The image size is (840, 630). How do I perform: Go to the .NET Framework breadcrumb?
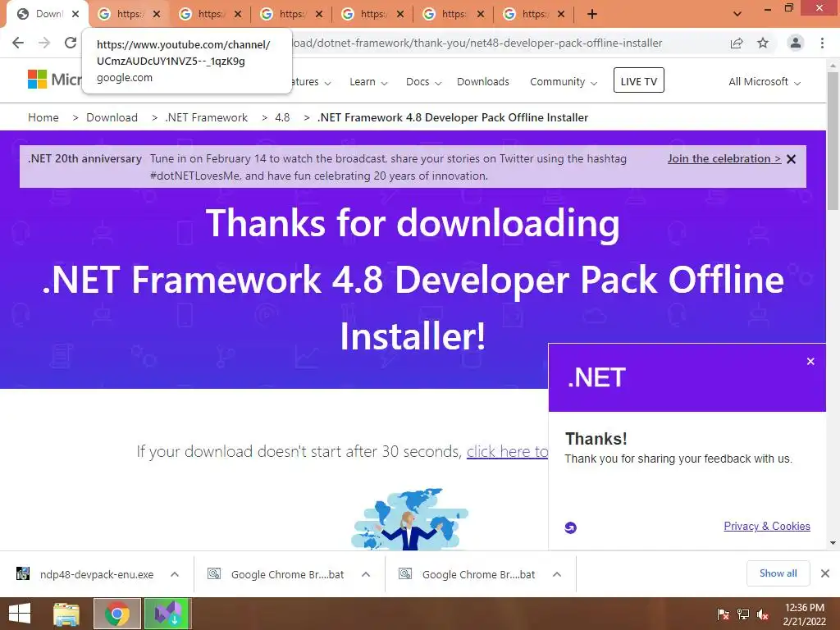(206, 117)
